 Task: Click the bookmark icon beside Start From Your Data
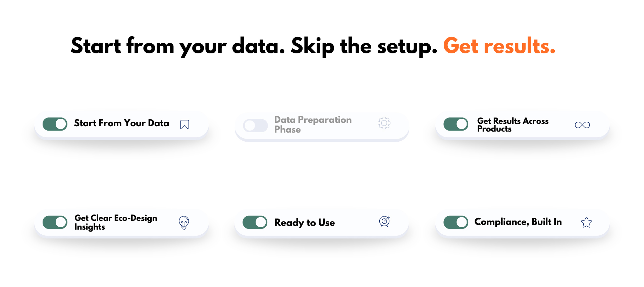point(184,125)
